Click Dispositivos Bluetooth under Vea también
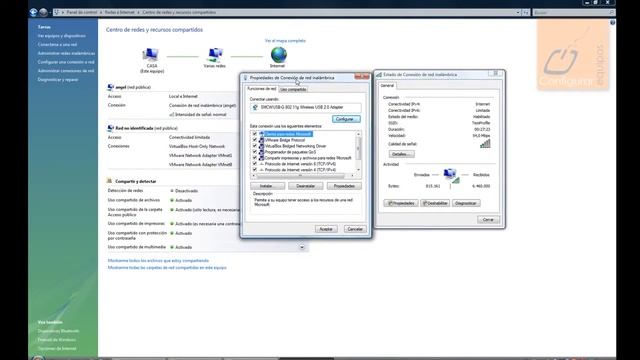The height and width of the screenshot is (360, 640). (58, 331)
